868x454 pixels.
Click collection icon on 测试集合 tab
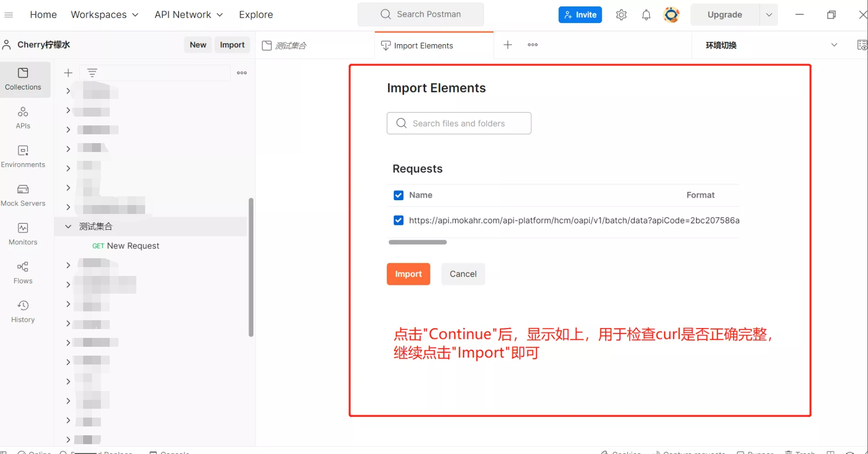click(267, 46)
